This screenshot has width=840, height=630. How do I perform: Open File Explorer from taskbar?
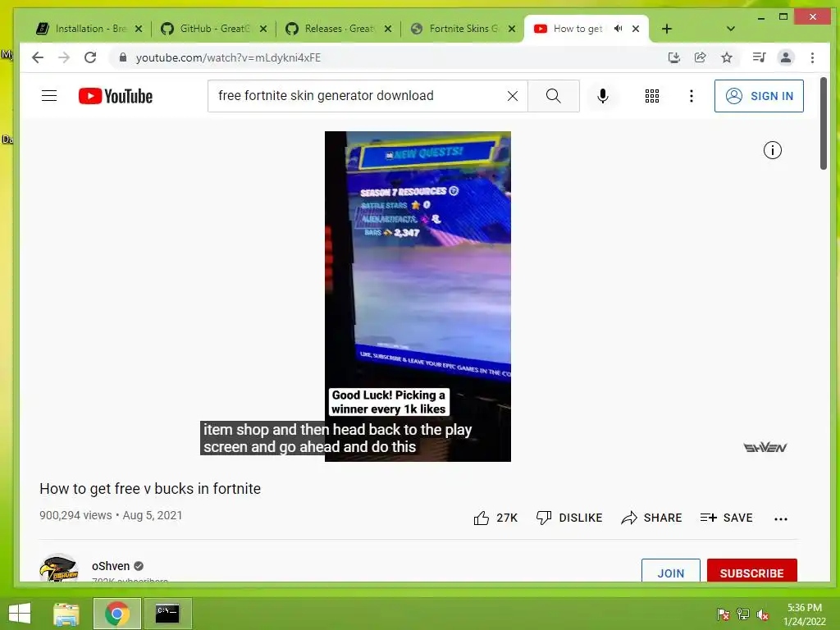point(66,614)
